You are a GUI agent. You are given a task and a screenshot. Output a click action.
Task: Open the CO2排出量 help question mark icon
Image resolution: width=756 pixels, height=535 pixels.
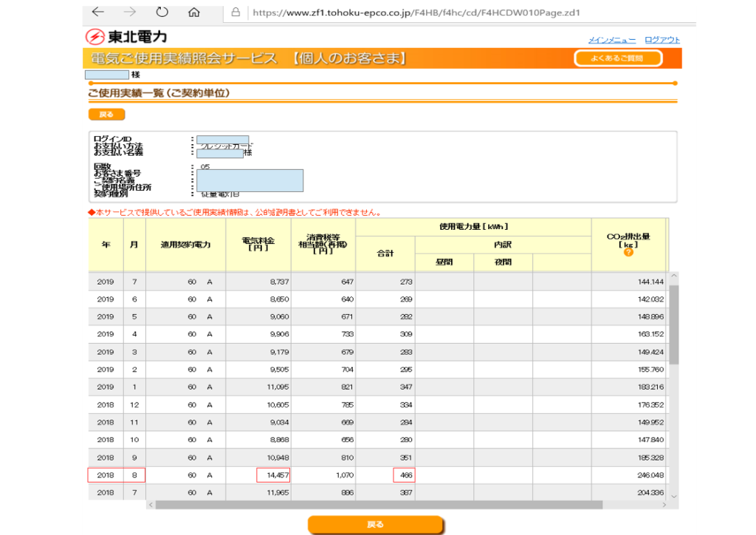coord(628,252)
